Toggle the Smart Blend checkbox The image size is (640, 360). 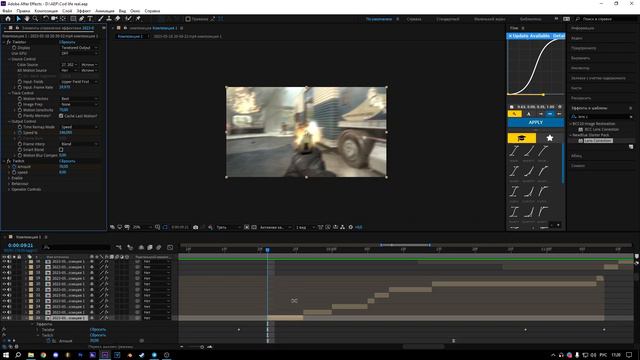pyautogui.click(x=61, y=150)
